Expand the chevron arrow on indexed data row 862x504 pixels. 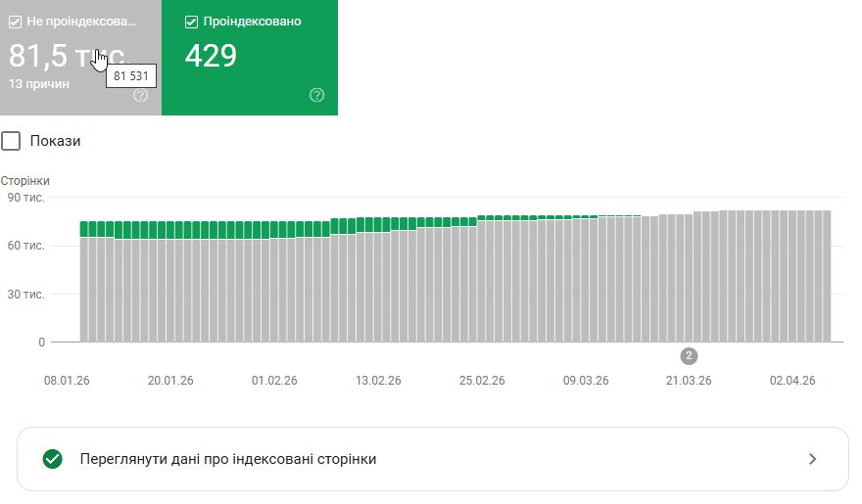pos(812,459)
